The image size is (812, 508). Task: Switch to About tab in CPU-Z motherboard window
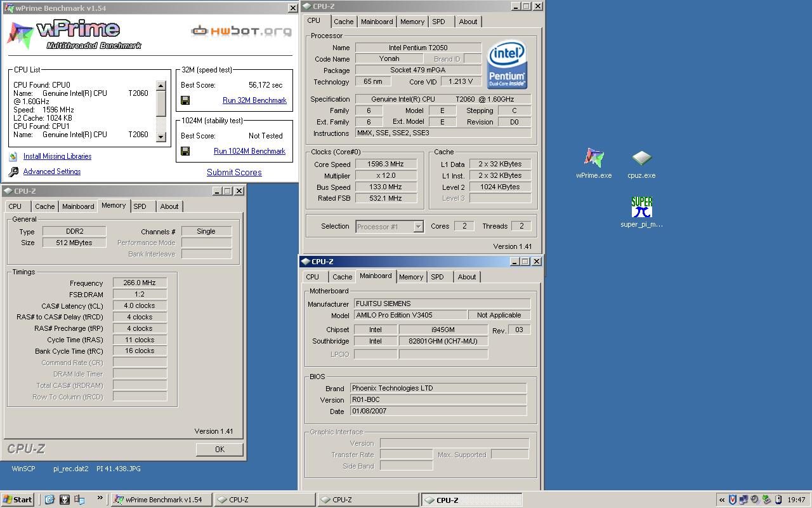click(467, 277)
